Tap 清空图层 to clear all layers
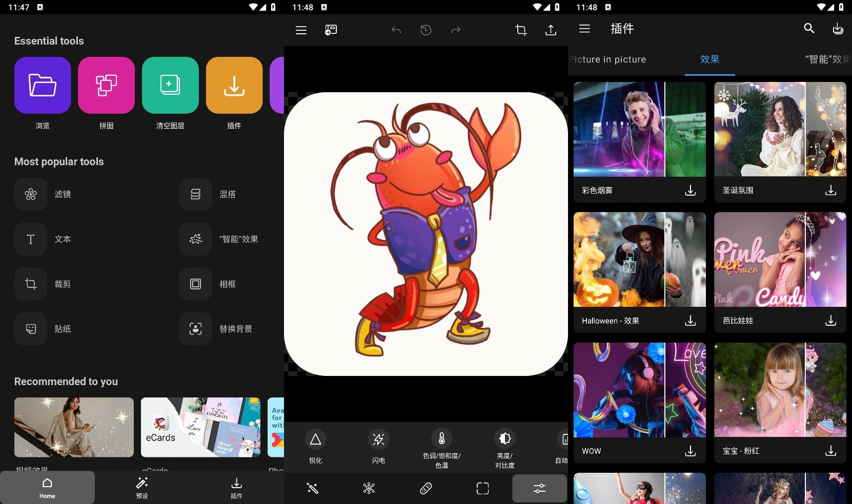Image resolution: width=852 pixels, height=504 pixels. 170,95
